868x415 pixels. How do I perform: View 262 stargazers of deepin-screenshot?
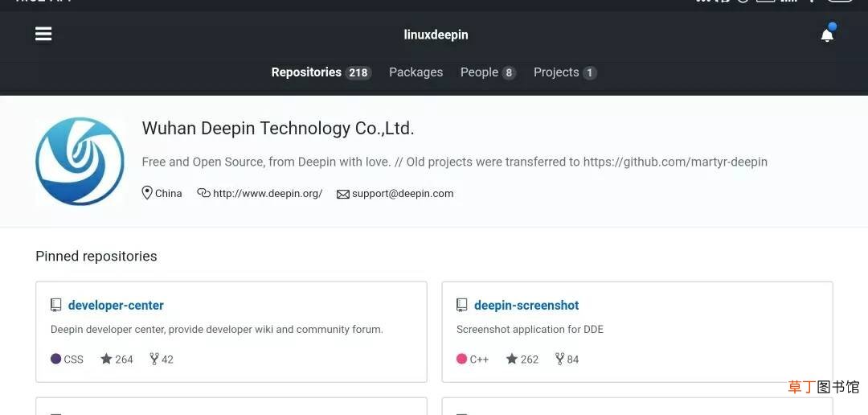coord(522,359)
